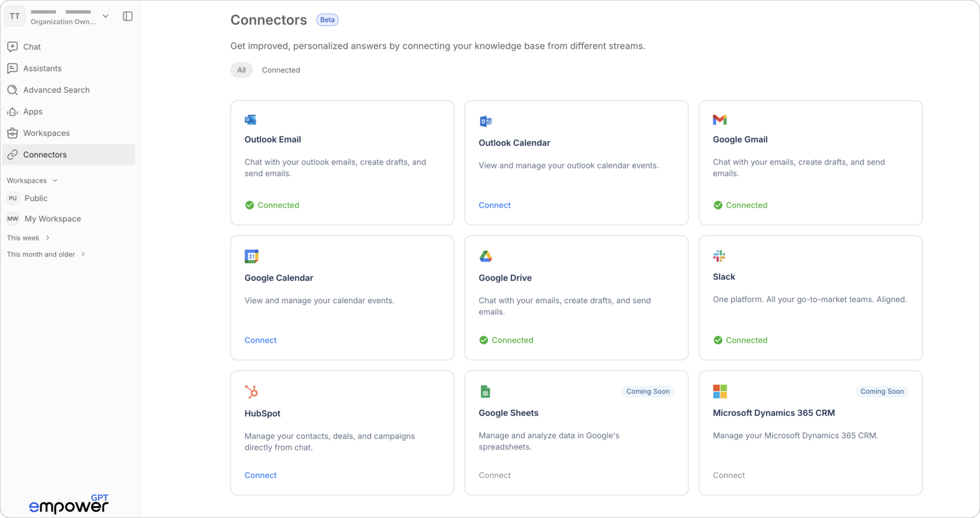The height and width of the screenshot is (518, 980).
Task: Click the HubSpot sprocket icon
Action: click(251, 392)
